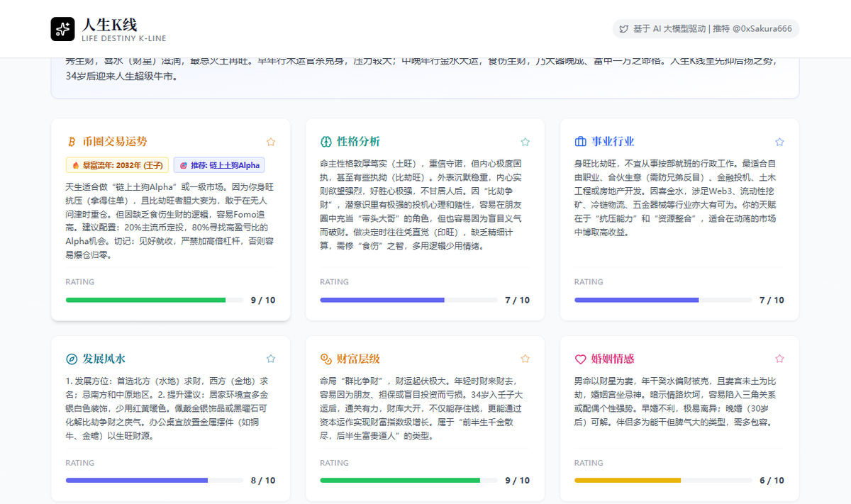Screen dimensions: 851x504
Task: Toggle the star on 性格分析 card
Action: (525, 141)
